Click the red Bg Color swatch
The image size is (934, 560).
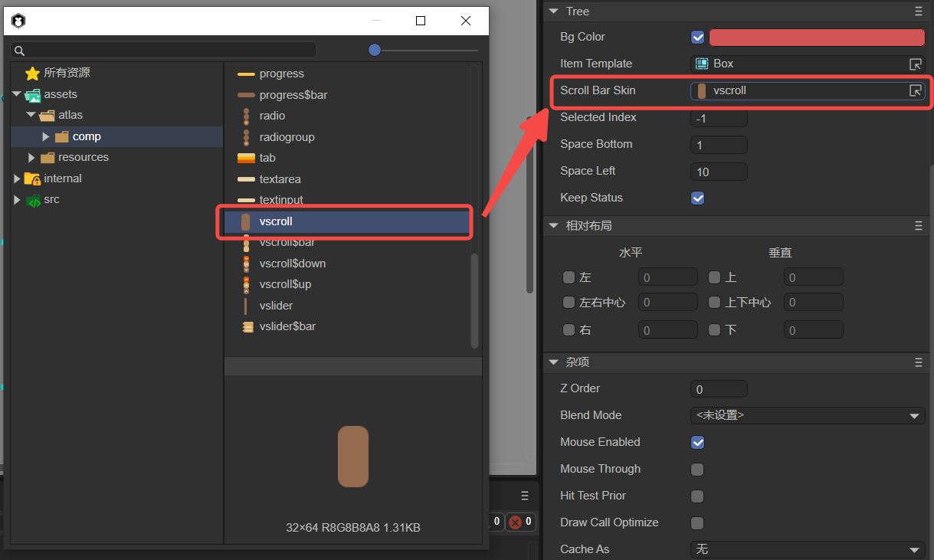[817, 38]
